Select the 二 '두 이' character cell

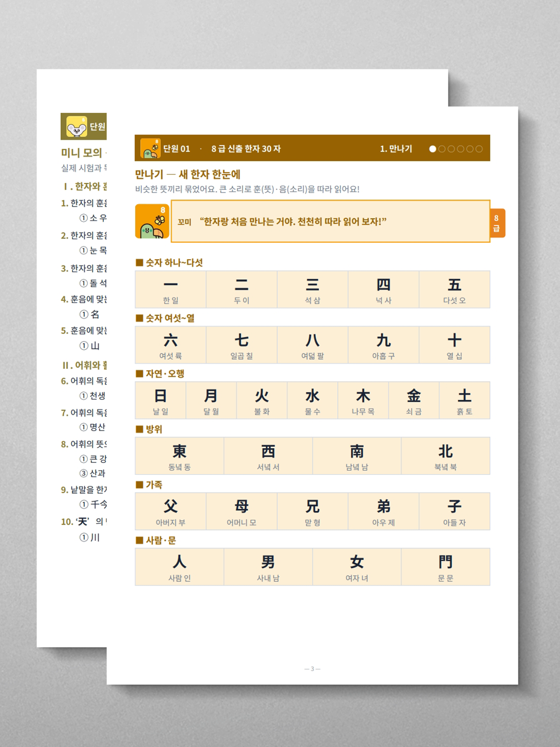pos(241,289)
